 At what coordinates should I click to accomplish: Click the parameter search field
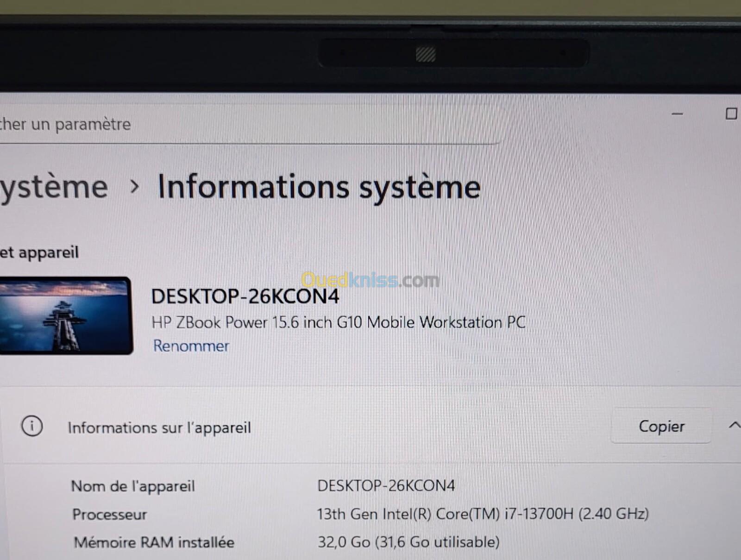250,124
